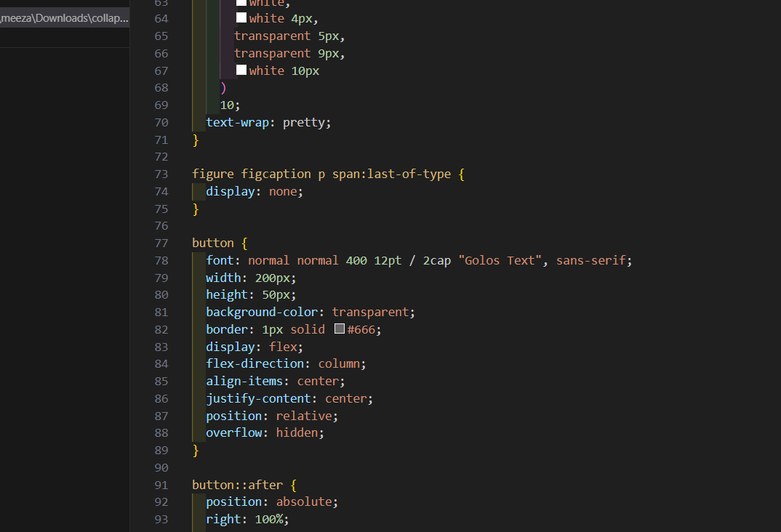Viewport: 781px width, 532px height.
Task: Click the #666 color swatch beside border property
Action: pos(339,329)
